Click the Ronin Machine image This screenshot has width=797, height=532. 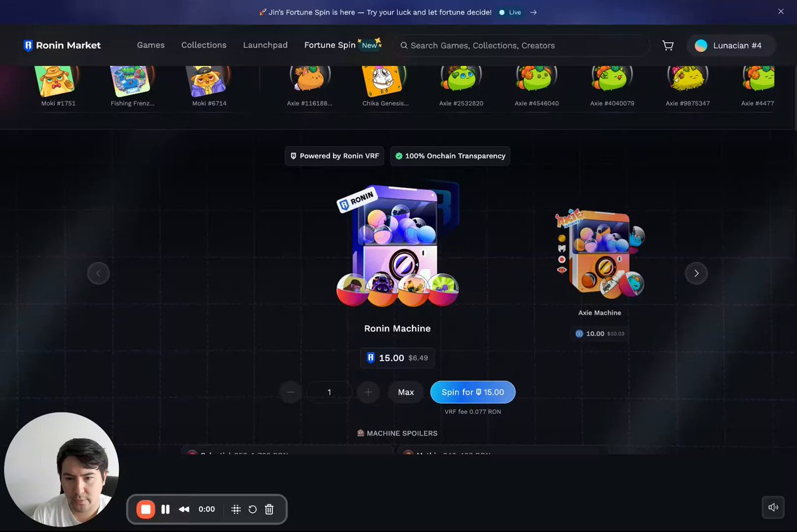point(397,244)
